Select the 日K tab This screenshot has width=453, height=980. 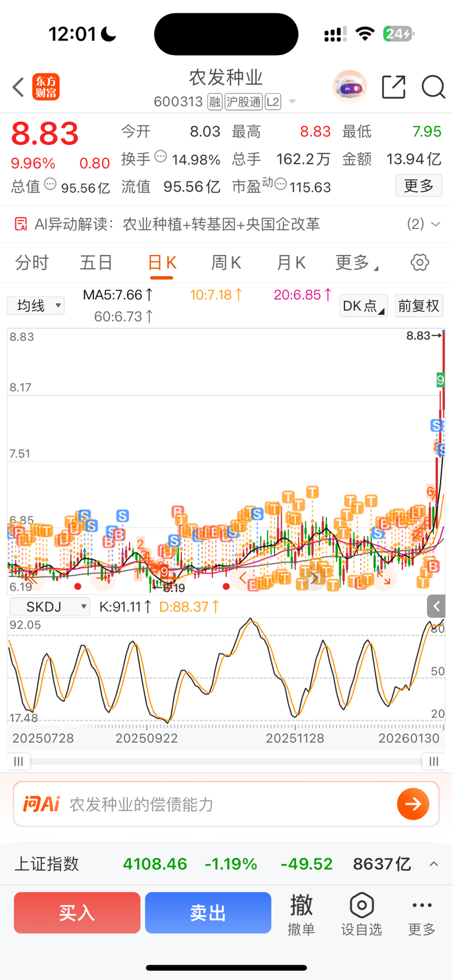click(x=162, y=263)
